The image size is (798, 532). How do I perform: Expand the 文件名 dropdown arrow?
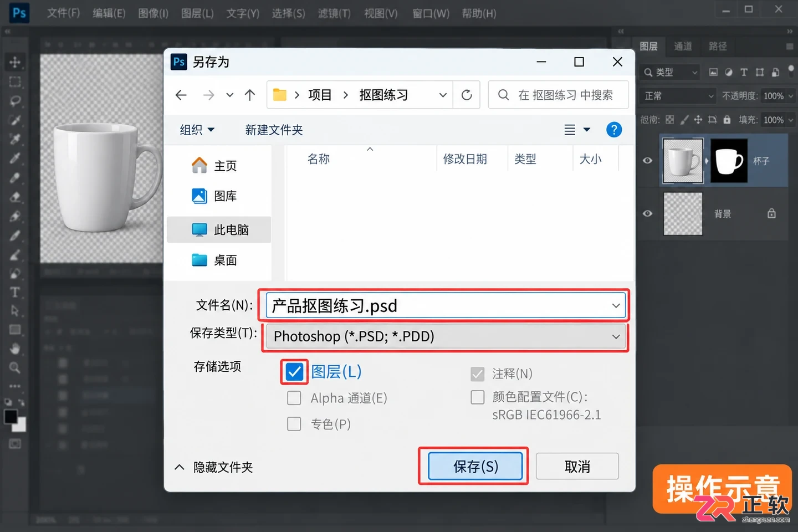click(616, 306)
